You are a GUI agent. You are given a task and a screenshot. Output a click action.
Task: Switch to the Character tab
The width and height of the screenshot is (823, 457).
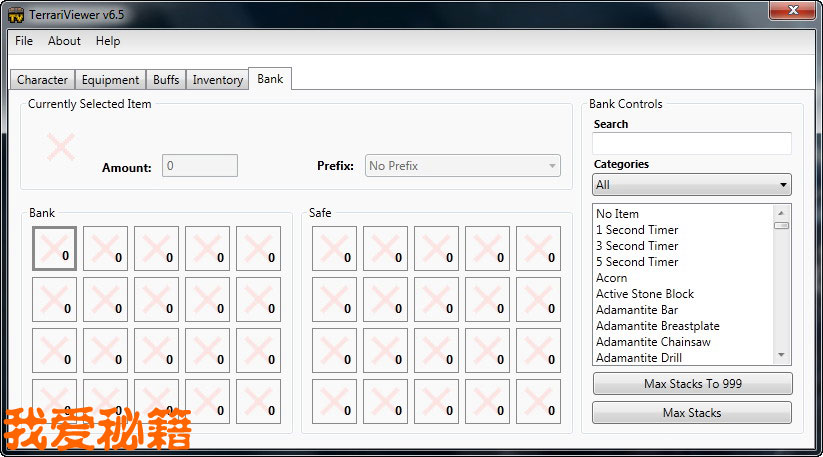point(42,80)
